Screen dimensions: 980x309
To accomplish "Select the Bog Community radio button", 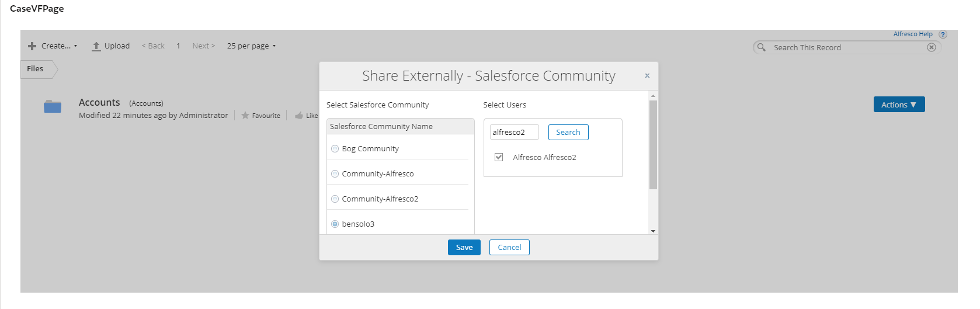I will [x=335, y=149].
